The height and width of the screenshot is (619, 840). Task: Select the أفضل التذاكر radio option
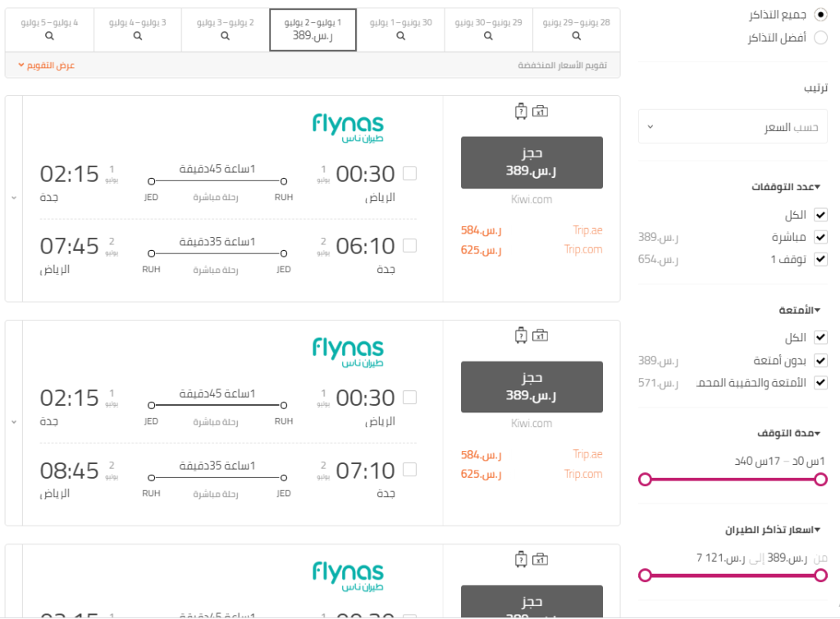pyautogui.click(x=820, y=38)
